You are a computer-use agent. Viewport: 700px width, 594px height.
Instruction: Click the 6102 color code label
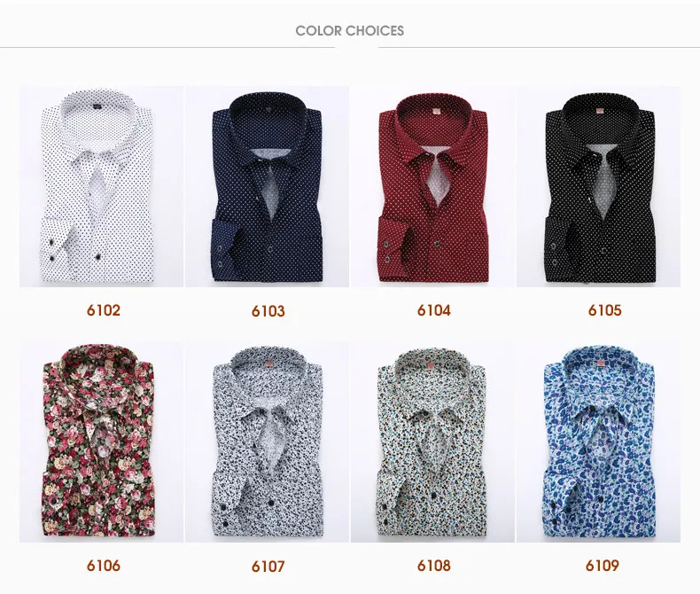click(104, 310)
